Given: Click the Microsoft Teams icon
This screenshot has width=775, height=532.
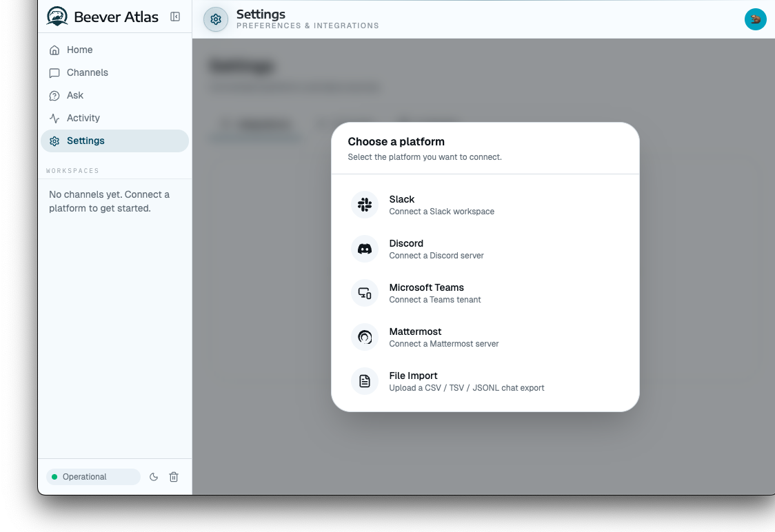Looking at the screenshot, I should (x=365, y=293).
